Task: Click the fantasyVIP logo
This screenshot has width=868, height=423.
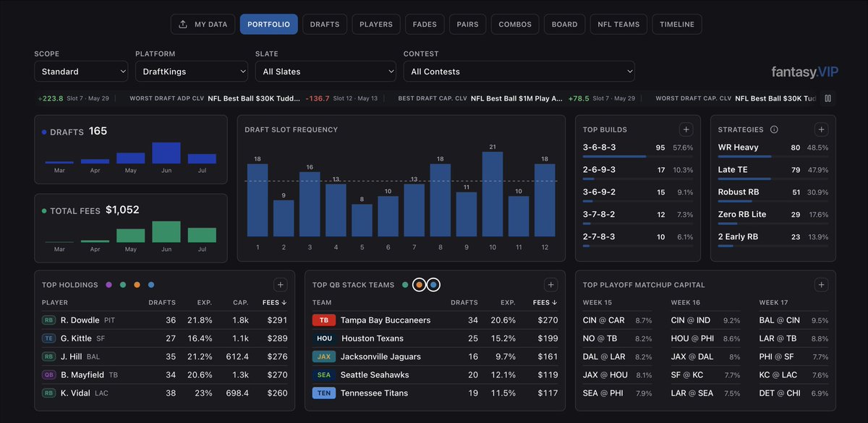Action: 804,72
